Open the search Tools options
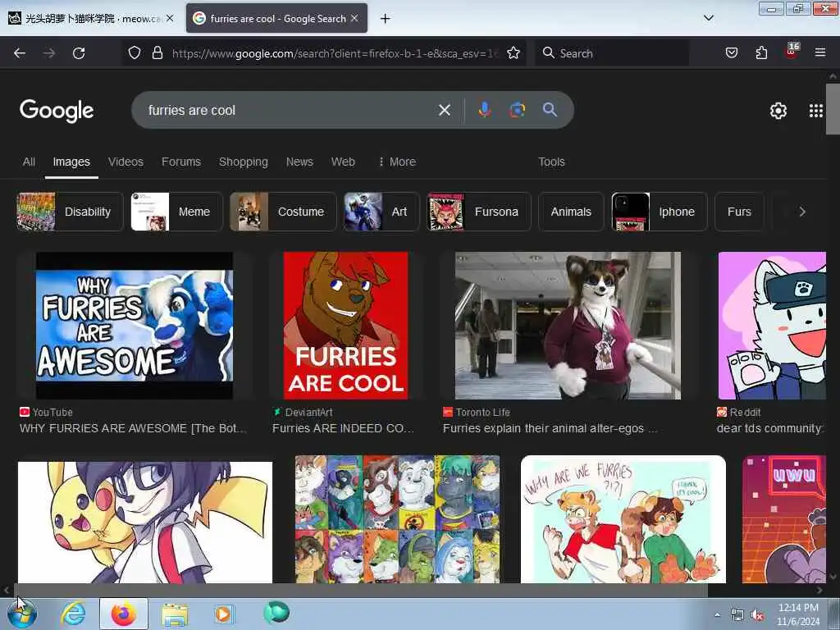 551,162
